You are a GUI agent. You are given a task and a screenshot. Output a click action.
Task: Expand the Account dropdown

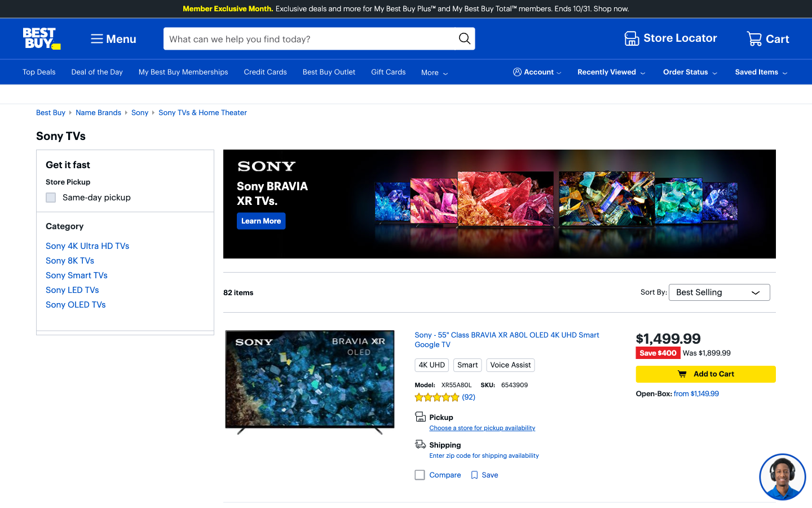click(x=537, y=72)
